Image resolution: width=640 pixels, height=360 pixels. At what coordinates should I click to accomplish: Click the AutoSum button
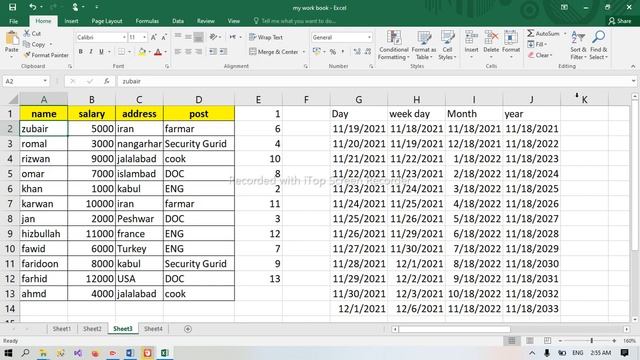click(543, 33)
